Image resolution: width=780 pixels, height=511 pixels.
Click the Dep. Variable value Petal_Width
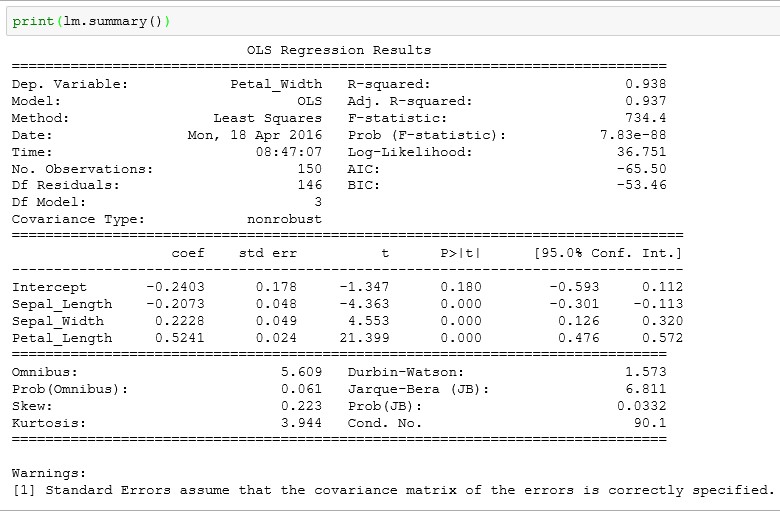pyautogui.click(x=276, y=84)
